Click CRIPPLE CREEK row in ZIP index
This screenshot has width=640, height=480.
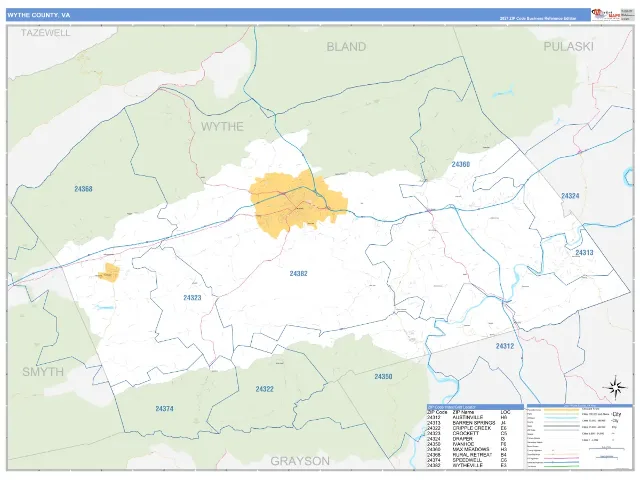(468, 428)
